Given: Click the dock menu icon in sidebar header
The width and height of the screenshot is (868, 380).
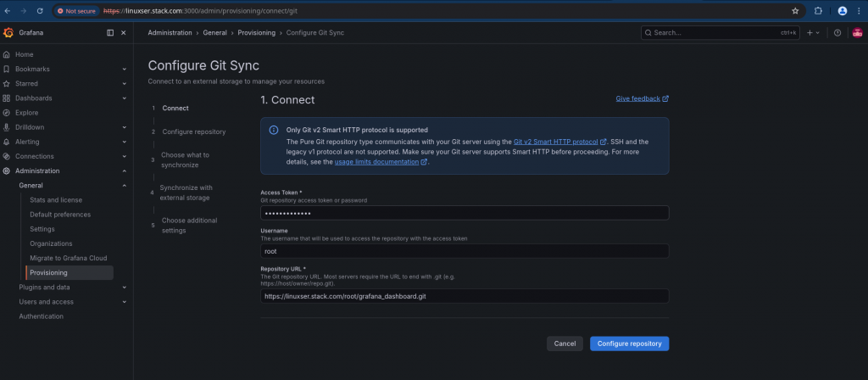Looking at the screenshot, I should 110,33.
